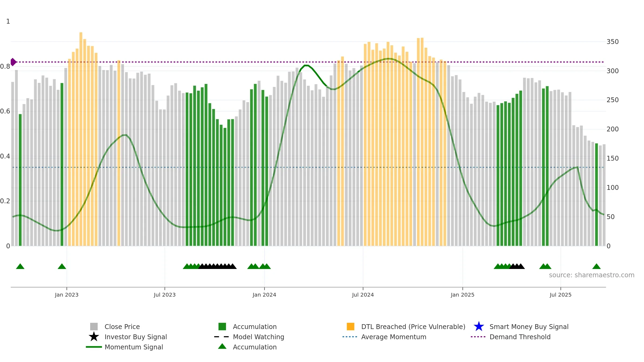The height and width of the screenshot is (362, 644).
Task: Click the orange DTL Breached legend swatch
Action: [x=350, y=327]
